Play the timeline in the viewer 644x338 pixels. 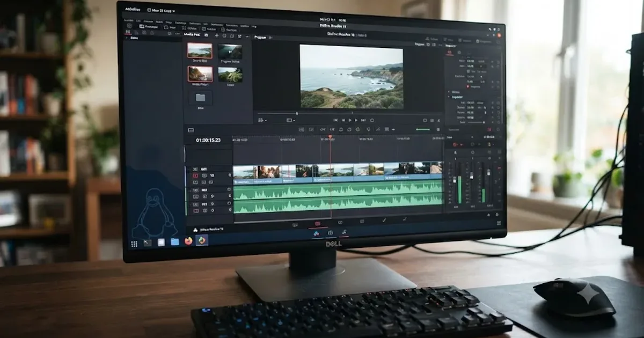(x=350, y=120)
